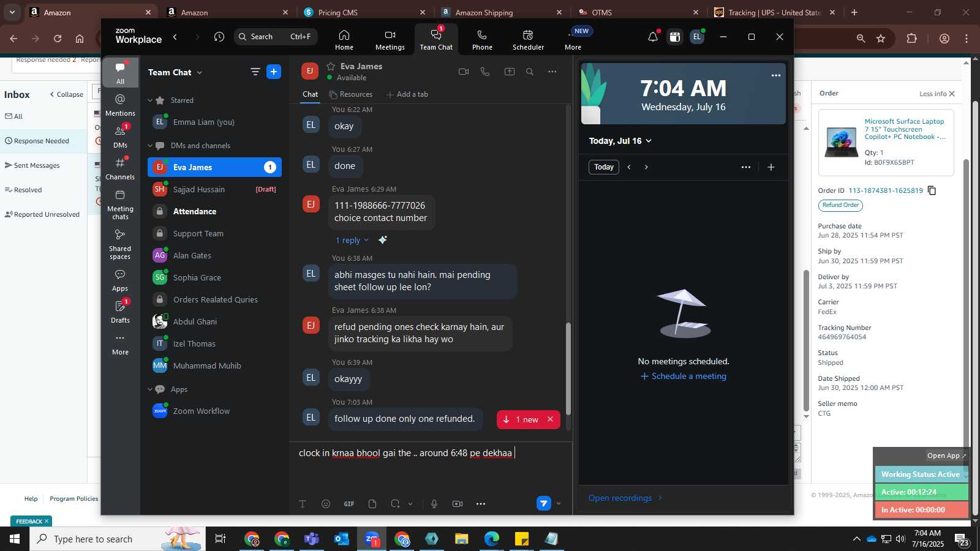
Task: Start phone call with Eva James
Action: (x=485, y=72)
